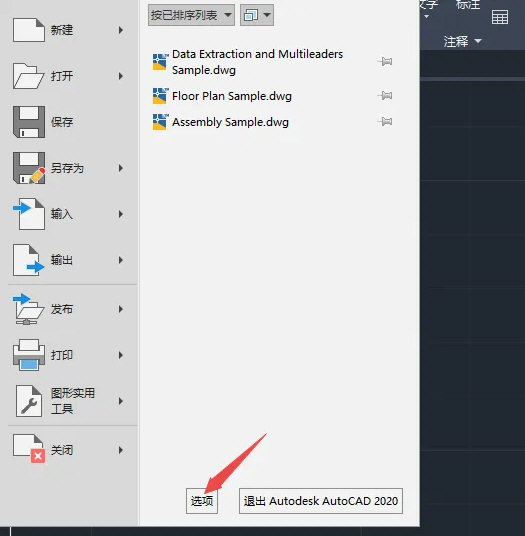Image resolution: width=525 pixels, height=536 pixels.
Task: Choose the 输出 menu entry
Action: [69, 260]
